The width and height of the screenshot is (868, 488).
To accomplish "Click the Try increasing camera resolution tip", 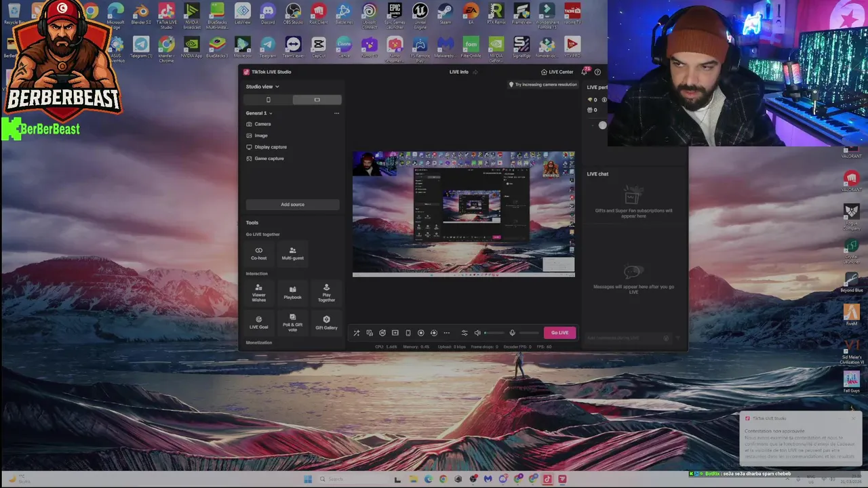I will tap(542, 85).
